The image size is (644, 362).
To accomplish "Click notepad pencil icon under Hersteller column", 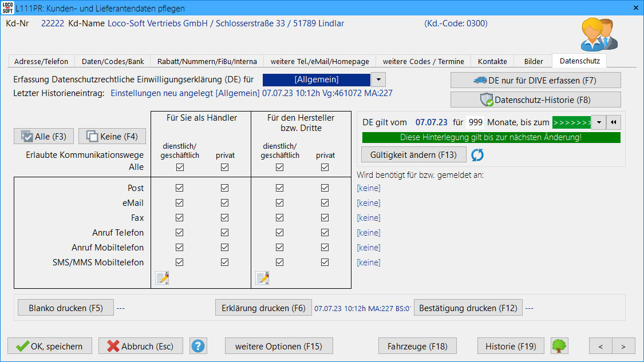I will 263,278.
